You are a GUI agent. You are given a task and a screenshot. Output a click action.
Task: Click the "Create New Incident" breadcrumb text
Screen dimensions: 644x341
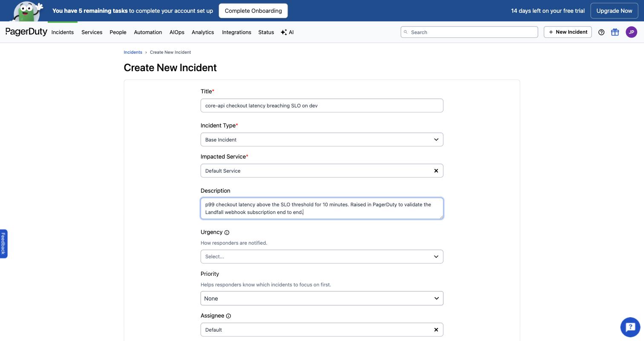[x=170, y=52]
